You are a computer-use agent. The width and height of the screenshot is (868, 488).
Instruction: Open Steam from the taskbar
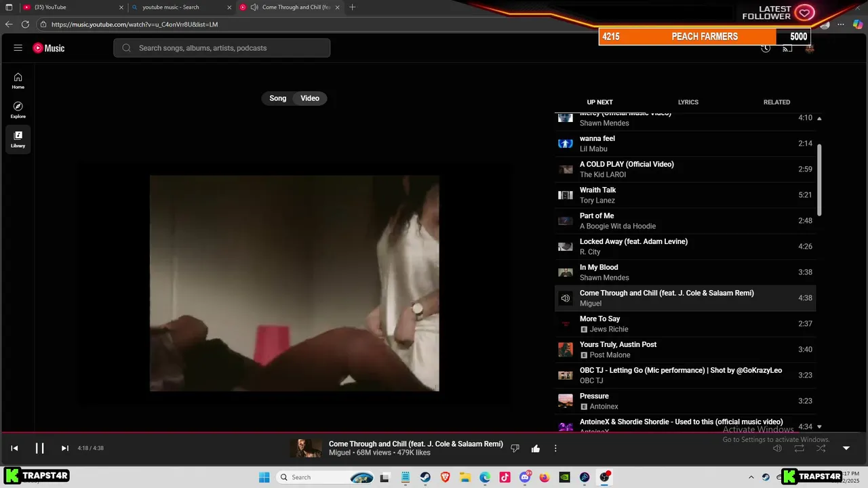[425, 477]
